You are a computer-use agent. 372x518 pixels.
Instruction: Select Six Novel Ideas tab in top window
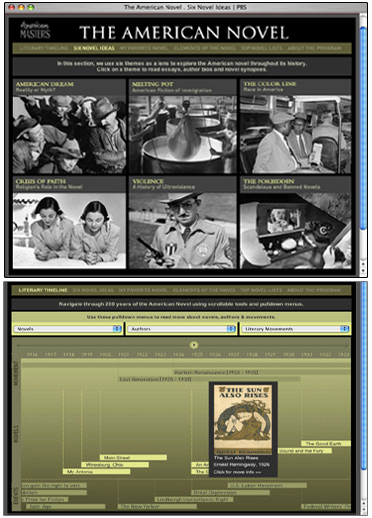click(94, 48)
